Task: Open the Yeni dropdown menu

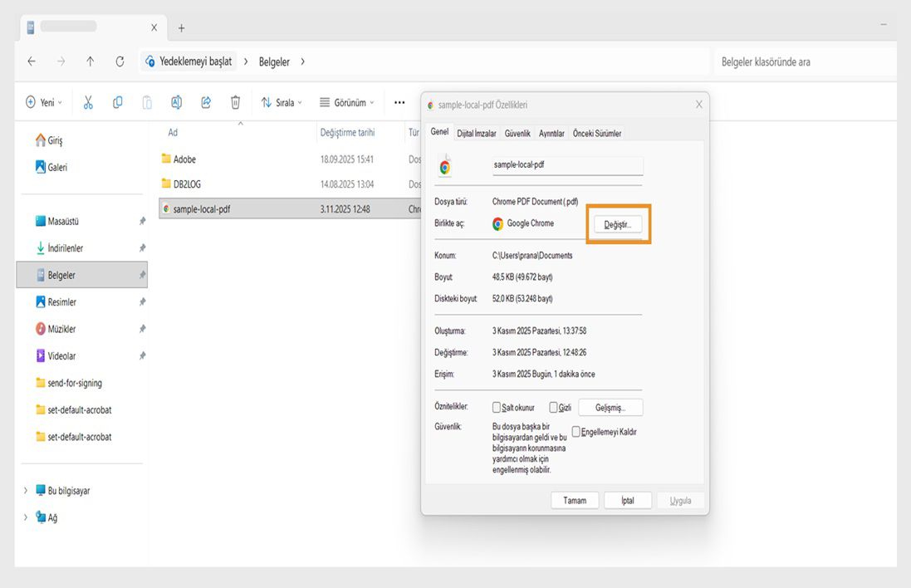Action: point(44,101)
